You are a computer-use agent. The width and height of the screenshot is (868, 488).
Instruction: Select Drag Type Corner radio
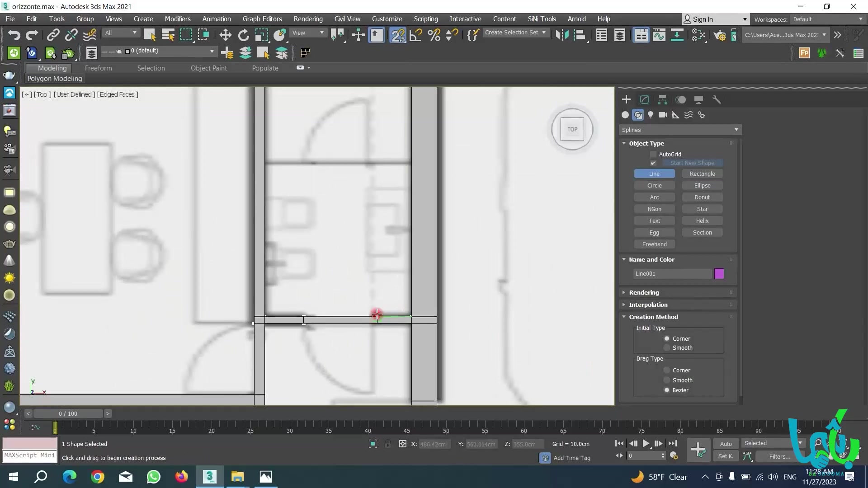tap(666, 370)
